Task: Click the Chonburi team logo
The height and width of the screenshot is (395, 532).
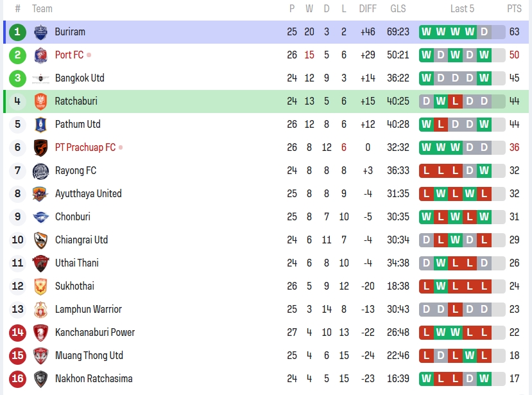Action: 40,217
